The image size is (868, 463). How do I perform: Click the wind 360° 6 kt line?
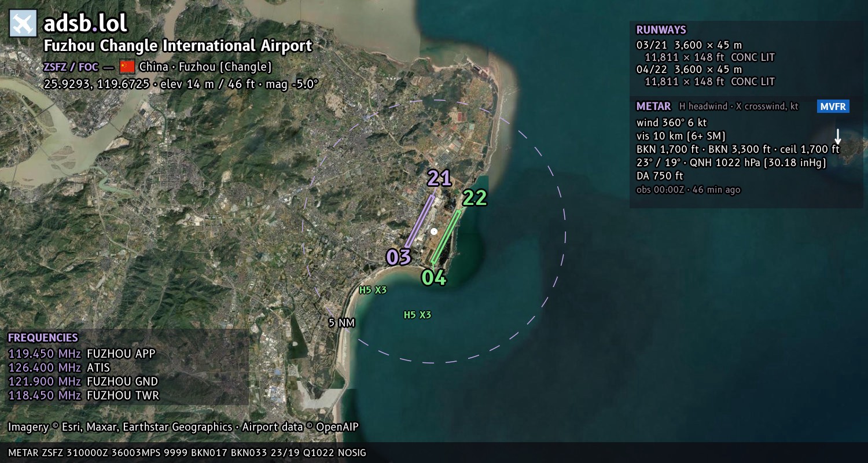(x=671, y=123)
